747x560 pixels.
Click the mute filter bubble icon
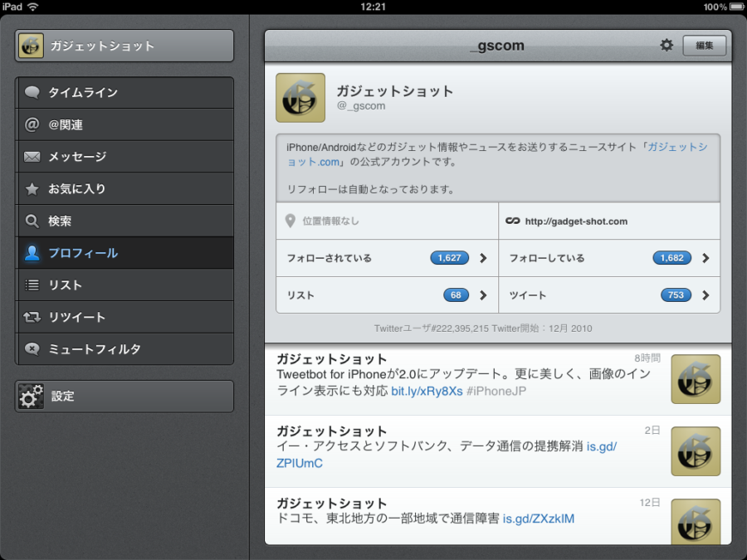coord(32,348)
